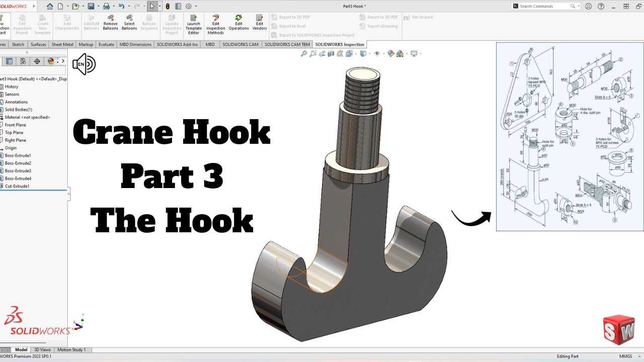Click Edit Operations tool
Image resolution: width=644 pixels, height=362 pixels.
238,24
